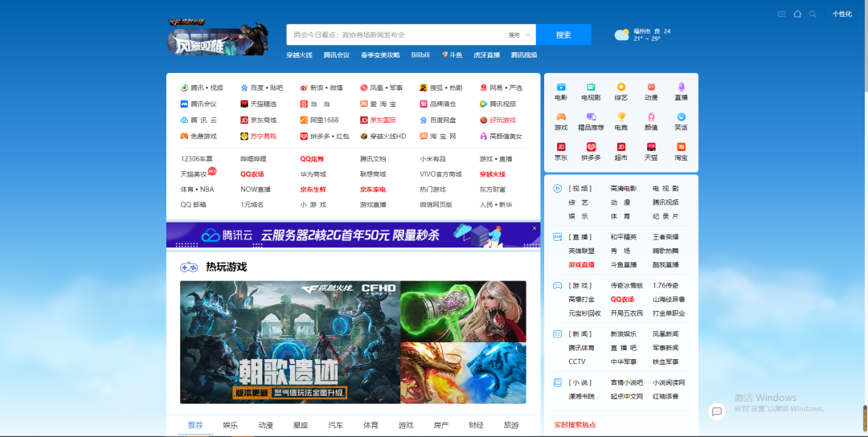Click the magnifier icon in top bar
The image size is (868, 437).
click(x=813, y=14)
